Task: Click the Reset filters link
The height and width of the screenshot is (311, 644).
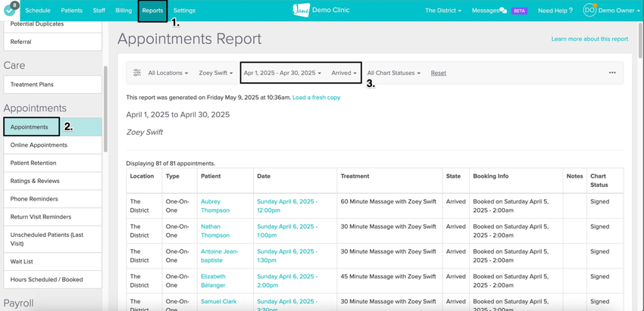Action: [x=438, y=73]
